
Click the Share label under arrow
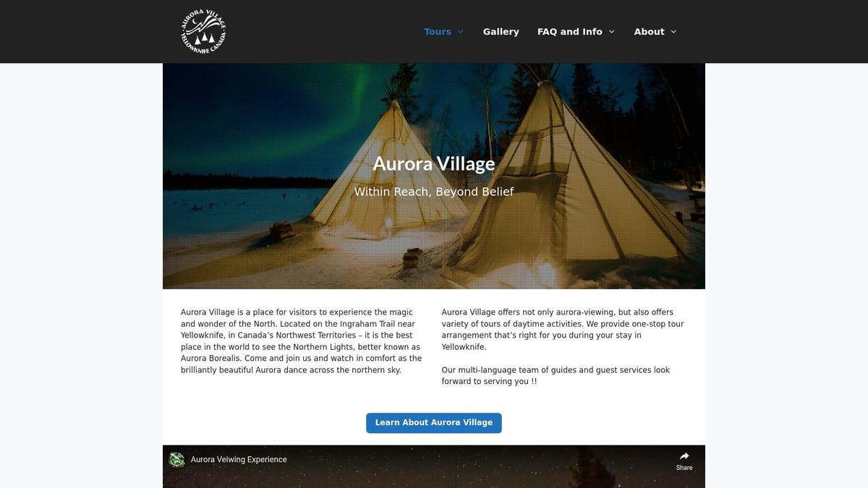(x=684, y=468)
